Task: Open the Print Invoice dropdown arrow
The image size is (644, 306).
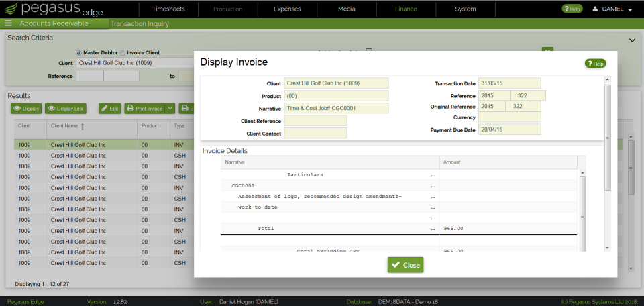Action: pos(170,109)
